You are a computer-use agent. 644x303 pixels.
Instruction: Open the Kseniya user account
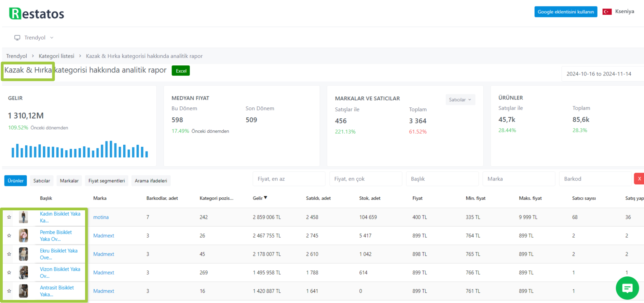pyautogui.click(x=625, y=11)
